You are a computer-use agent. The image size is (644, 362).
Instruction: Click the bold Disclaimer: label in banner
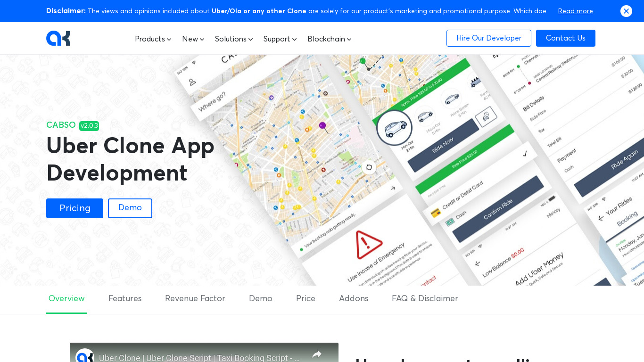66,11
